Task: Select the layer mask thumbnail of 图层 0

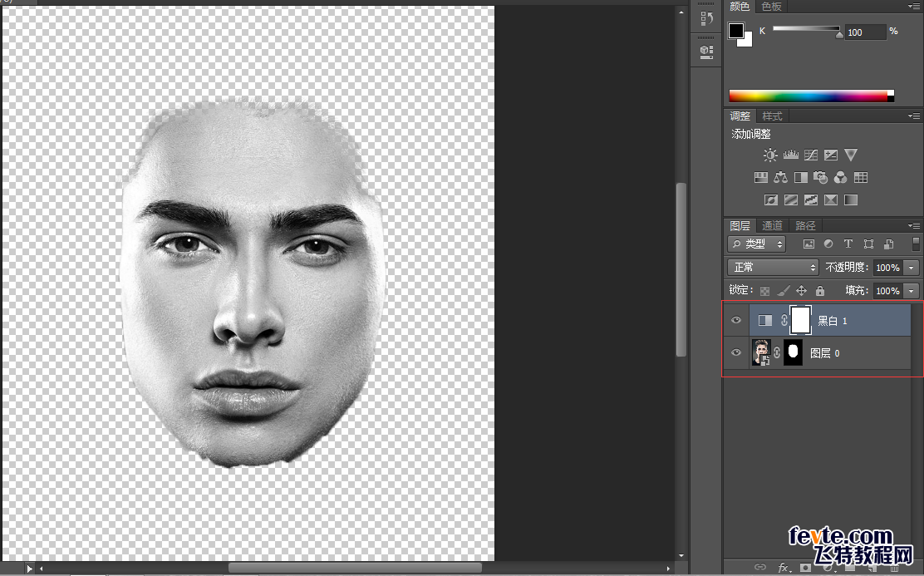Action: [794, 353]
